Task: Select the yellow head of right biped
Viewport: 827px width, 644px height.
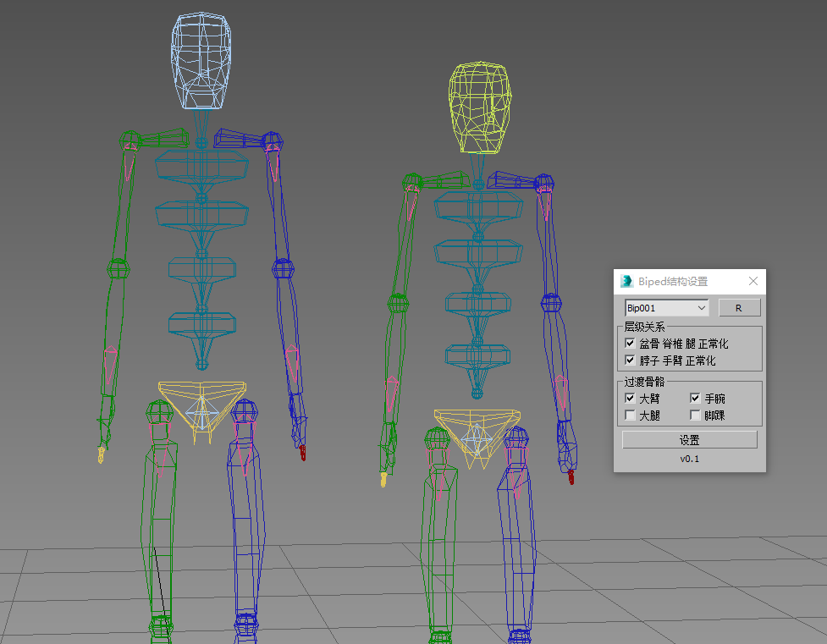Action: click(480, 107)
